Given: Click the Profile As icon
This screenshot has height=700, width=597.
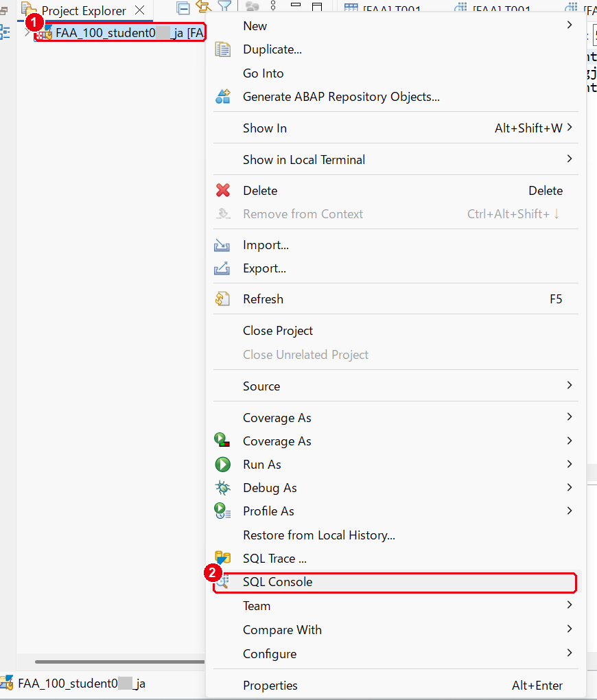Looking at the screenshot, I should pyautogui.click(x=222, y=511).
